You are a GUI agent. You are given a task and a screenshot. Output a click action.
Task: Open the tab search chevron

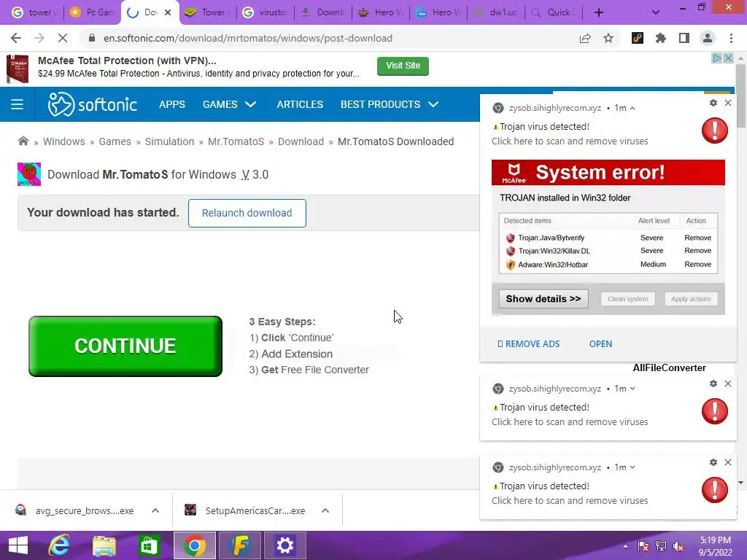tap(656, 12)
